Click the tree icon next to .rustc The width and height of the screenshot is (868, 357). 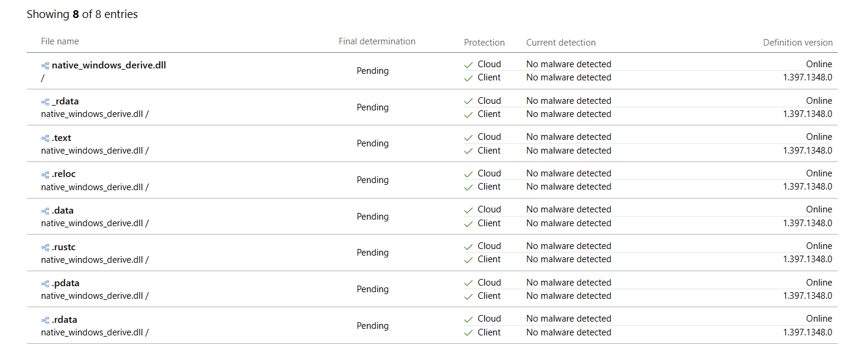[x=45, y=247]
